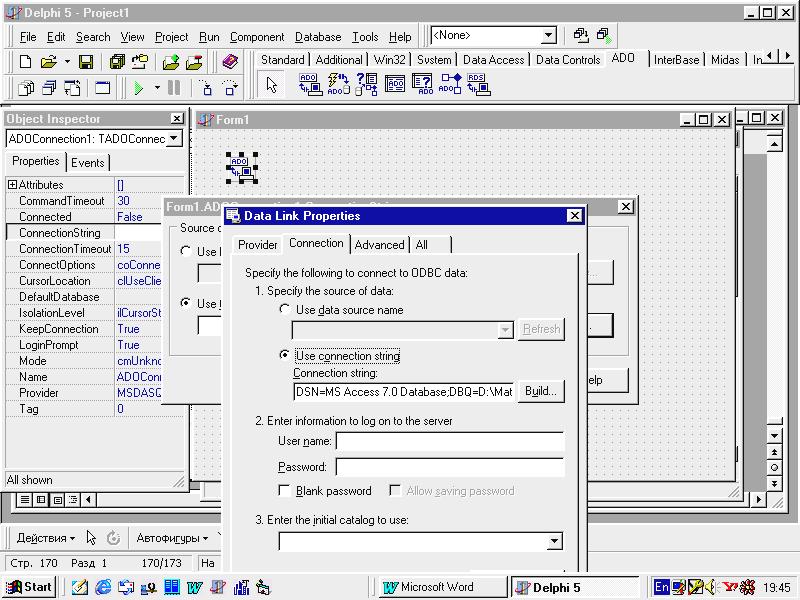Click the Open Project toolbar icon
Image resolution: width=800 pixels, height=600 pixels.
point(140,62)
